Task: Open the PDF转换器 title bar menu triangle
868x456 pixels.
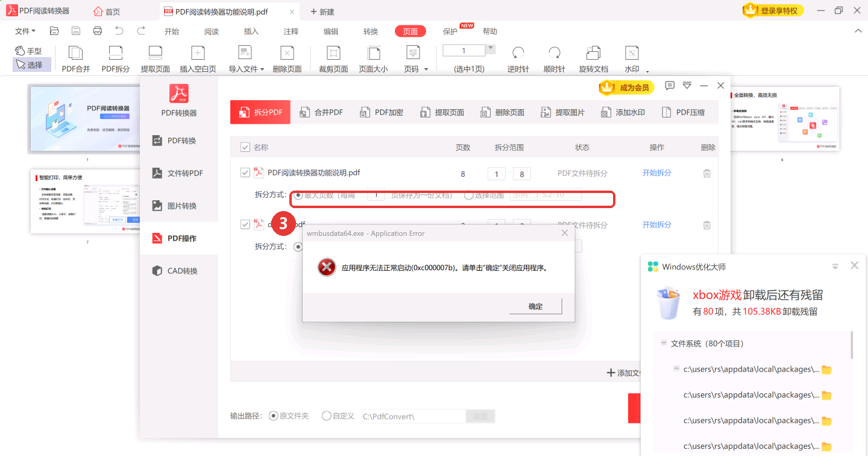Action: tap(687, 86)
